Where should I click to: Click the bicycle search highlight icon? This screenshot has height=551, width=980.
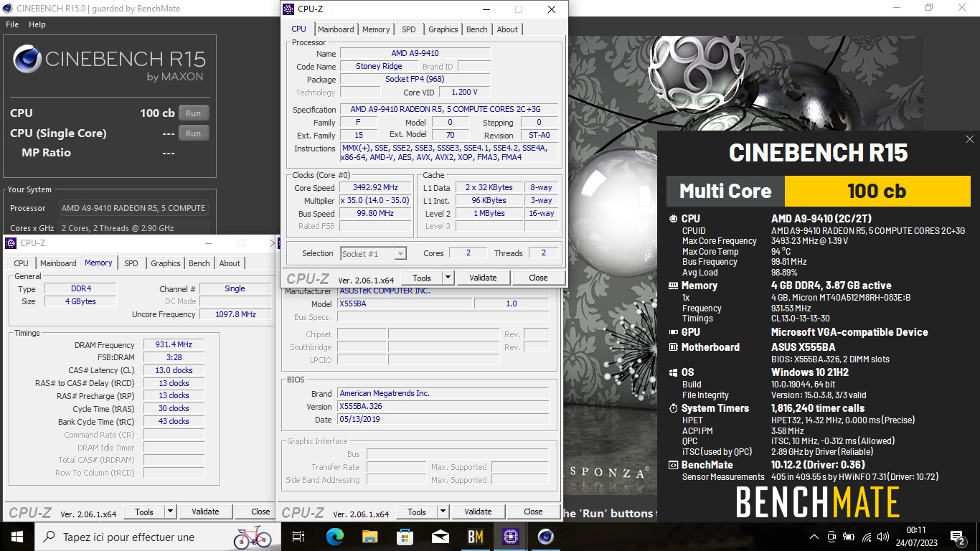253,537
